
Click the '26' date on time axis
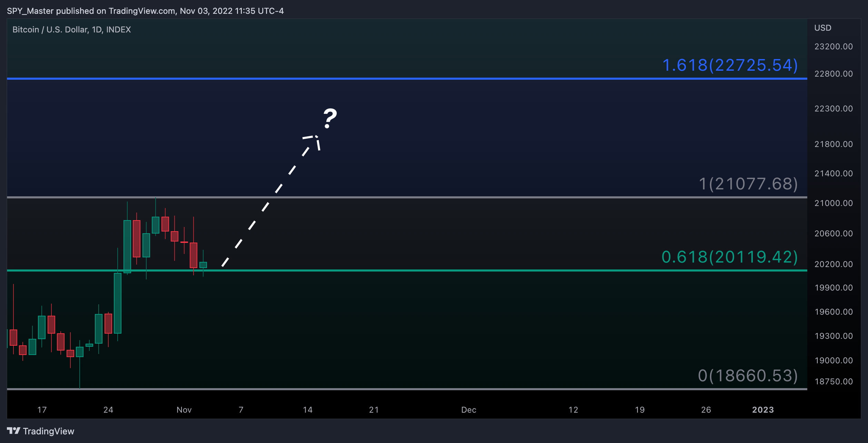tap(706, 410)
